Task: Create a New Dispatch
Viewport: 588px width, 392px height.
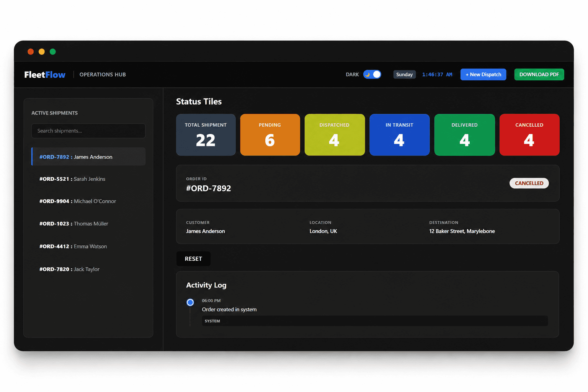Action: (x=483, y=74)
